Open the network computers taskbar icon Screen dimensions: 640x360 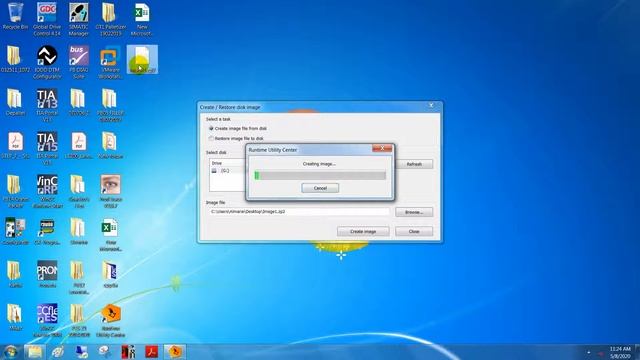point(81,351)
